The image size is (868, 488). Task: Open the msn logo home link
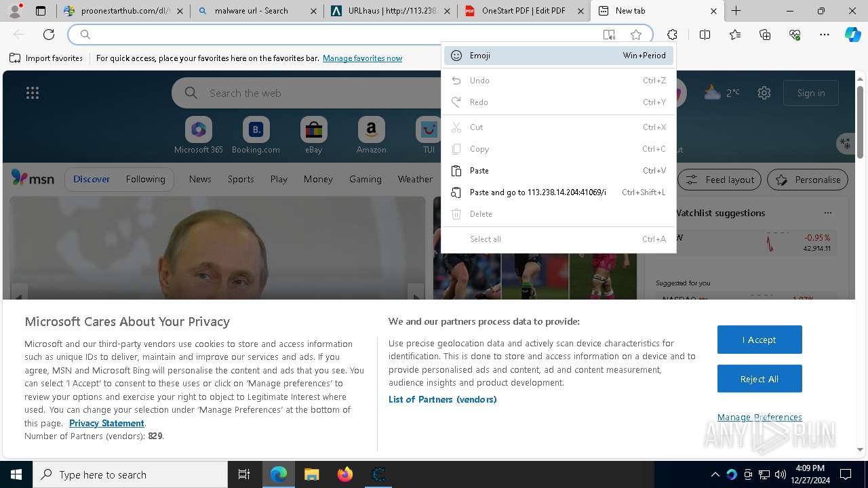point(33,178)
